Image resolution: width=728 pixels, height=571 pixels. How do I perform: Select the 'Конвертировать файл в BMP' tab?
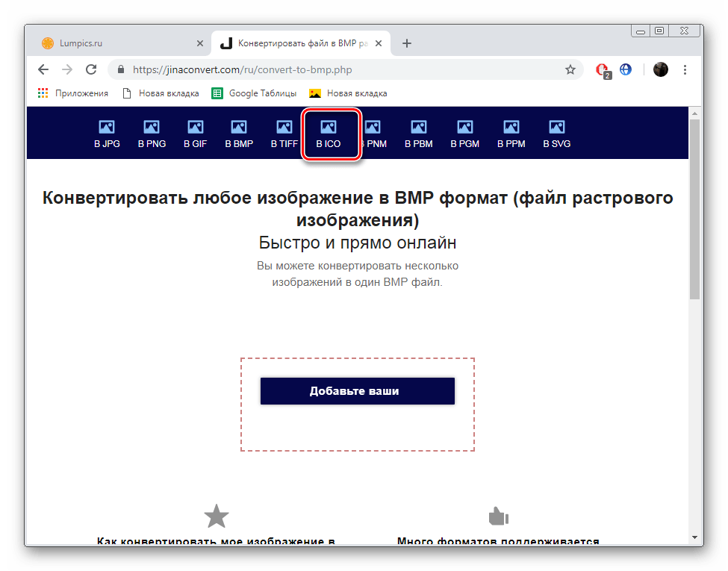click(302, 43)
